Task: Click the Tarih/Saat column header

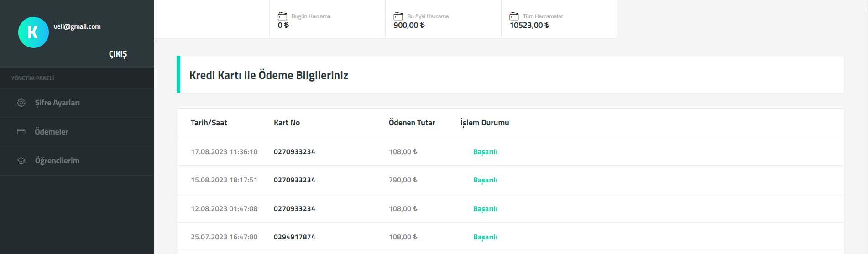Action: click(x=209, y=123)
